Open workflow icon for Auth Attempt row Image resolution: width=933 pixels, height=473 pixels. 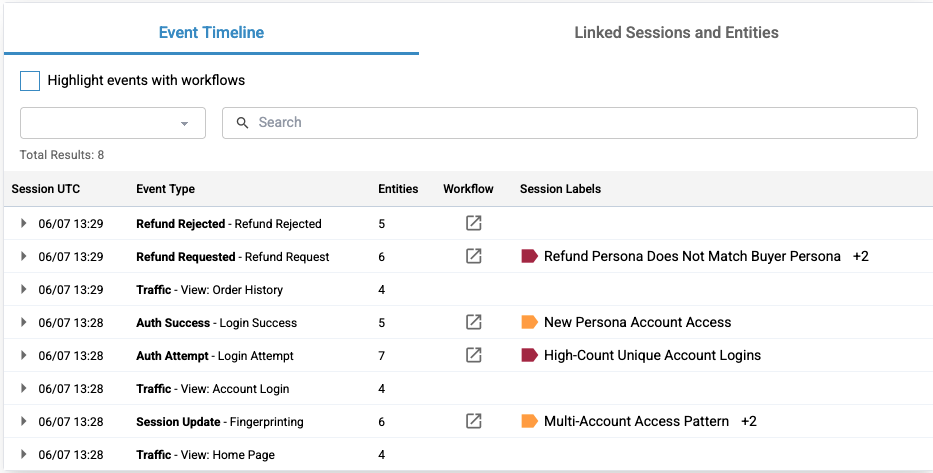[474, 355]
